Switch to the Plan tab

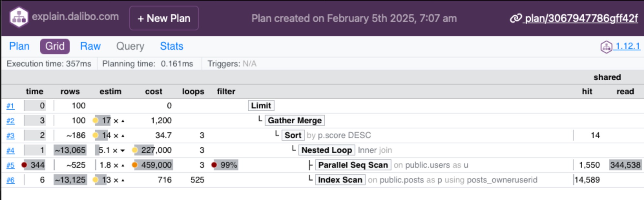(19, 46)
